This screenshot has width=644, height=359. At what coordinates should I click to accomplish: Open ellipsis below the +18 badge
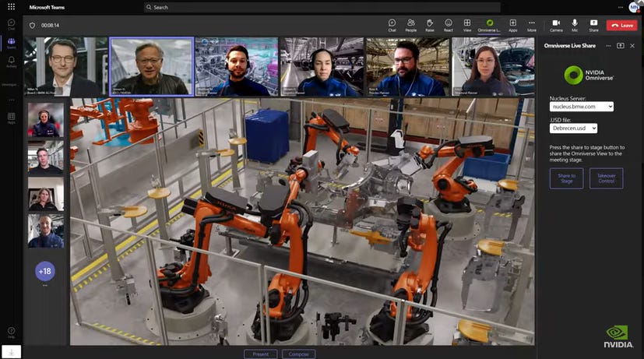coord(44,286)
